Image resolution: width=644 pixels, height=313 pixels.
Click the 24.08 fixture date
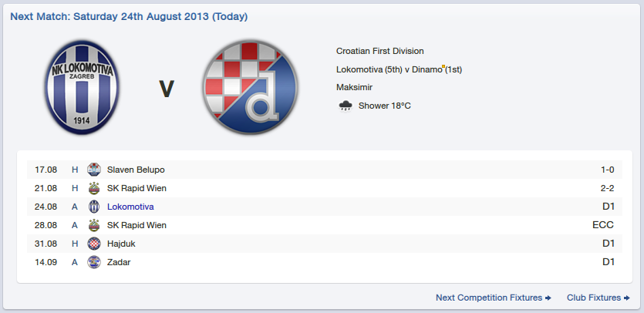click(x=46, y=207)
